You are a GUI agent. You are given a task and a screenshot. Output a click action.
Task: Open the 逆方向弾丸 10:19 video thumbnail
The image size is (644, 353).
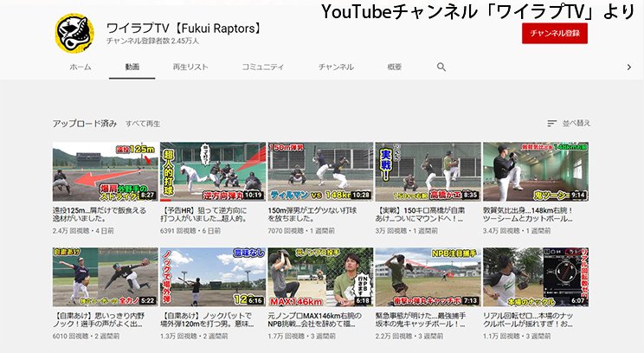click(212, 171)
